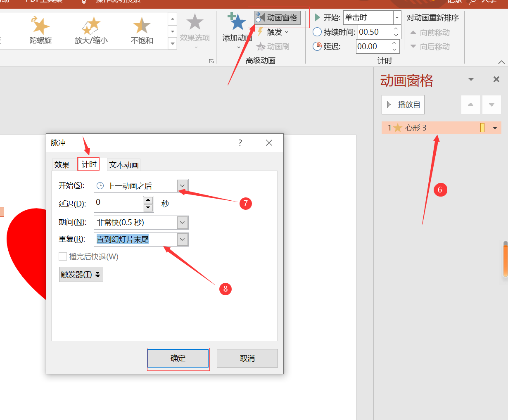Image resolution: width=508 pixels, height=420 pixels.
Task: Decrease 持续时间 duration with down spinner
Action: pos(396,36)
